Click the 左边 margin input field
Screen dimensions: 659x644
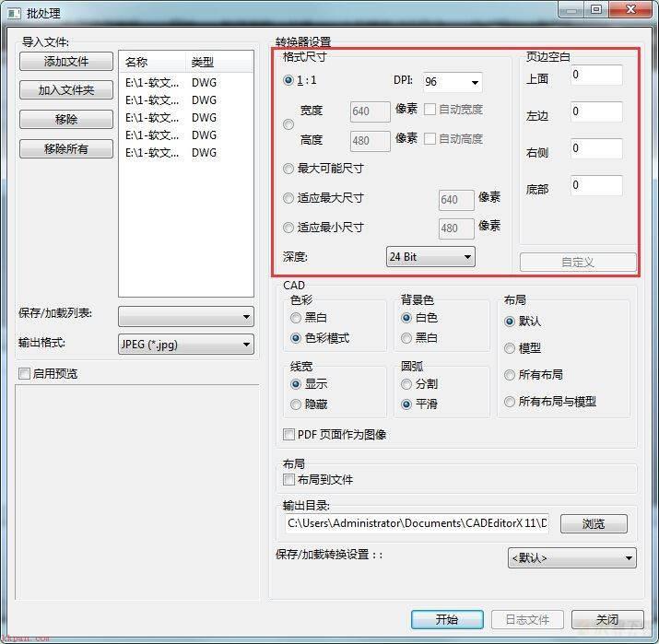point(596,111)
